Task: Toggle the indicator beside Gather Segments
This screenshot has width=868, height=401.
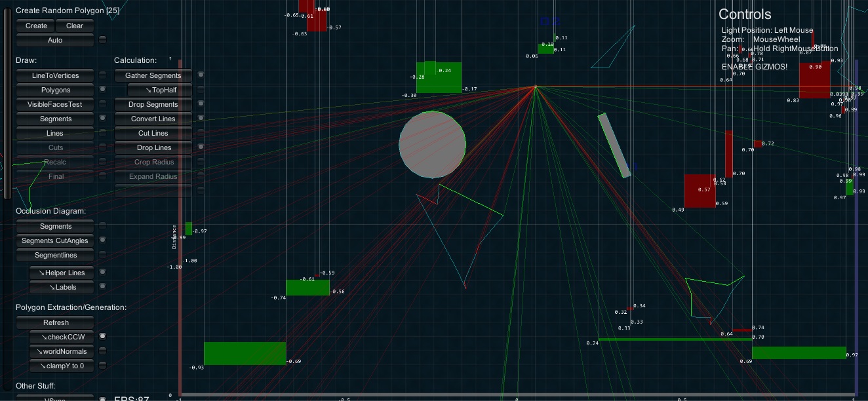Action: 201,75
